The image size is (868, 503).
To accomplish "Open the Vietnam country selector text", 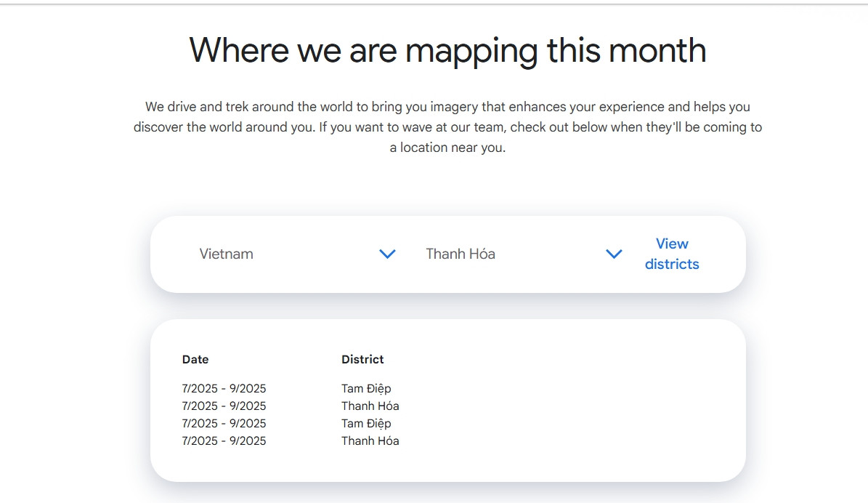I will pyautogui.click(x=227, y=254).
